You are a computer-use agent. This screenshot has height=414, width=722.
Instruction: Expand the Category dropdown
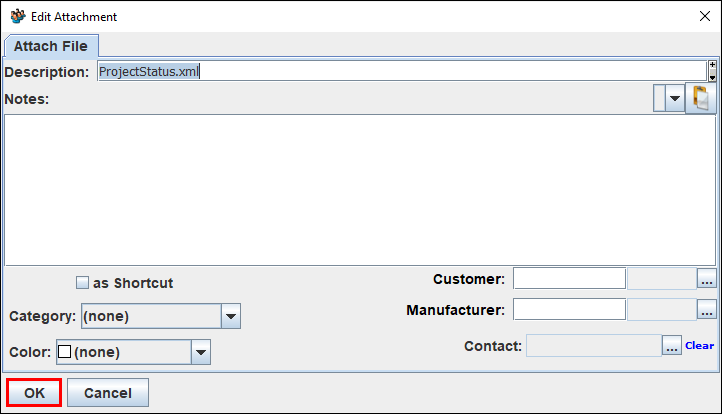231,316
